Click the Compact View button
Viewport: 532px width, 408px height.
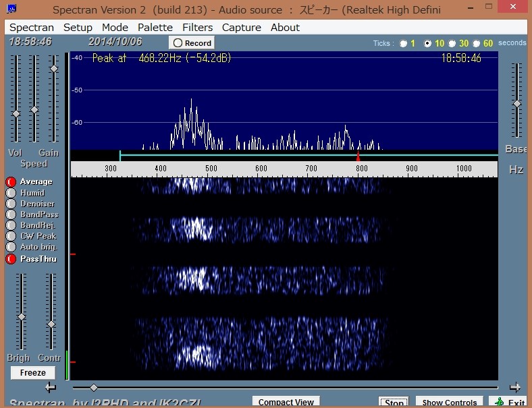286,402
